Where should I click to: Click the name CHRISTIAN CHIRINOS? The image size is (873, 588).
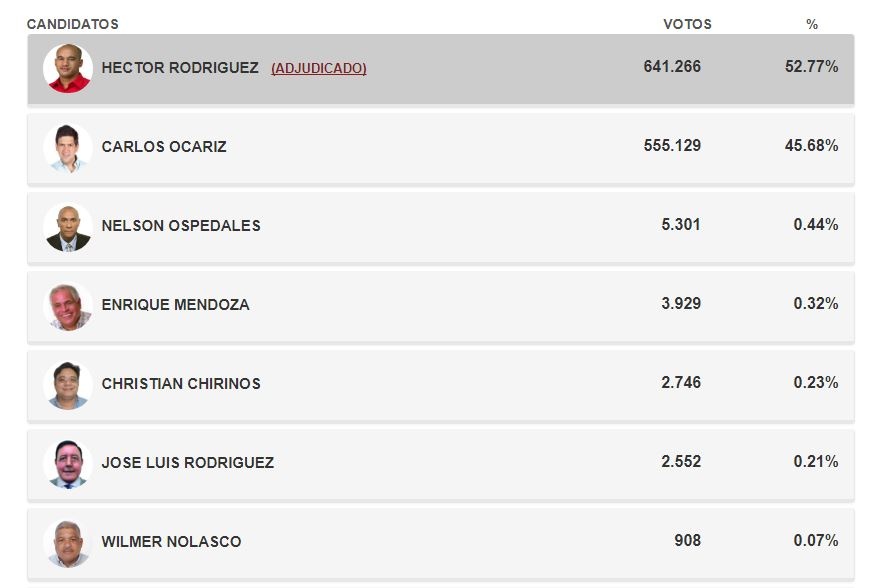tap(181, 384)
